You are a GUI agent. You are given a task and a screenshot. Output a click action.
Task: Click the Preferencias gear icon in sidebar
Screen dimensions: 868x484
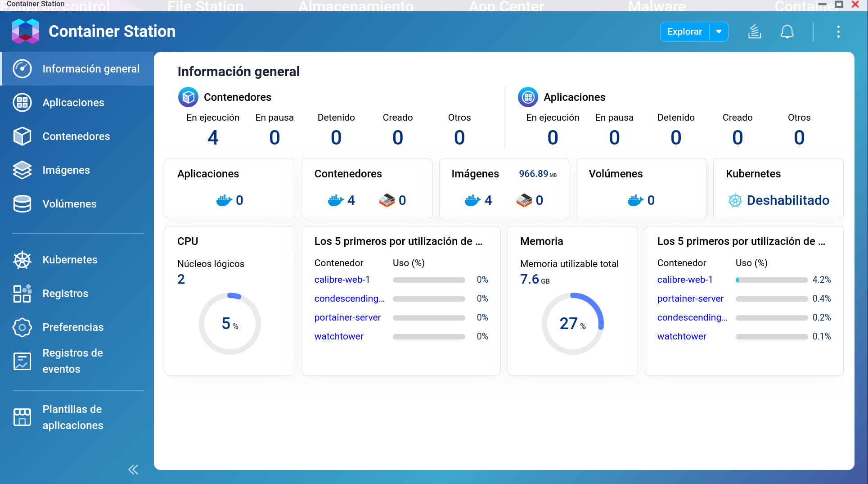(x=22, y=327)
